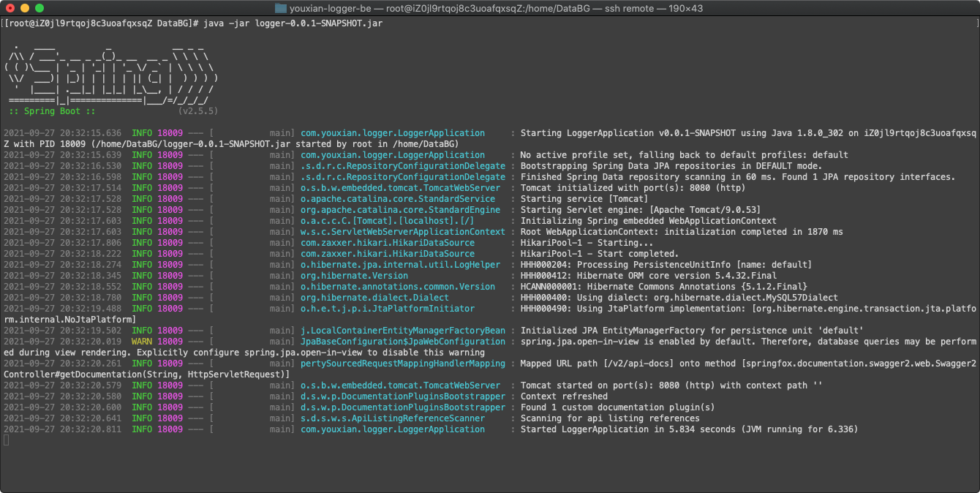Click the terminal cursor on last line
The width and height of the screenshot is (980, 493).
coord(6,440)
